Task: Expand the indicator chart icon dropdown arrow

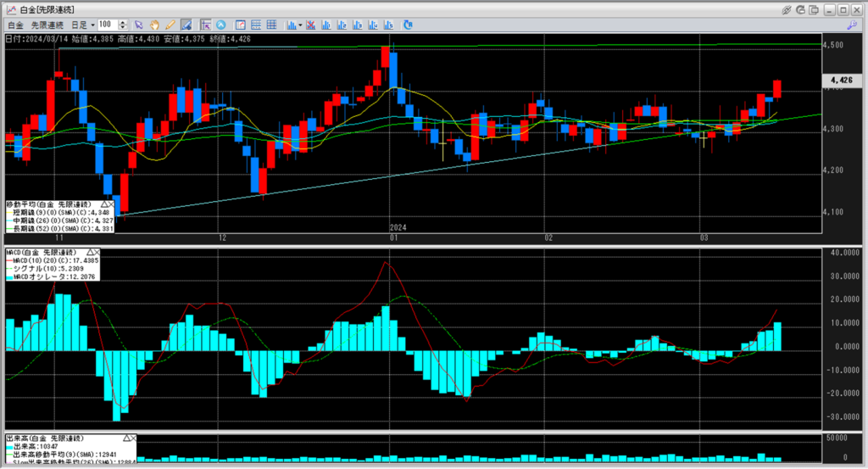Action: pos(300,25)
